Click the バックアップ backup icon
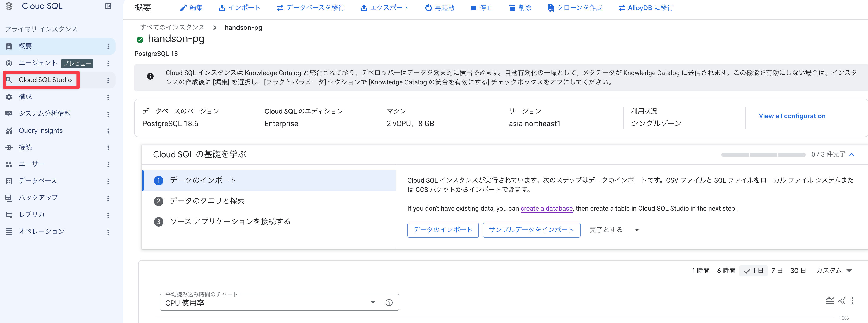Screen dimensions: 868x323 pos(9,198)
